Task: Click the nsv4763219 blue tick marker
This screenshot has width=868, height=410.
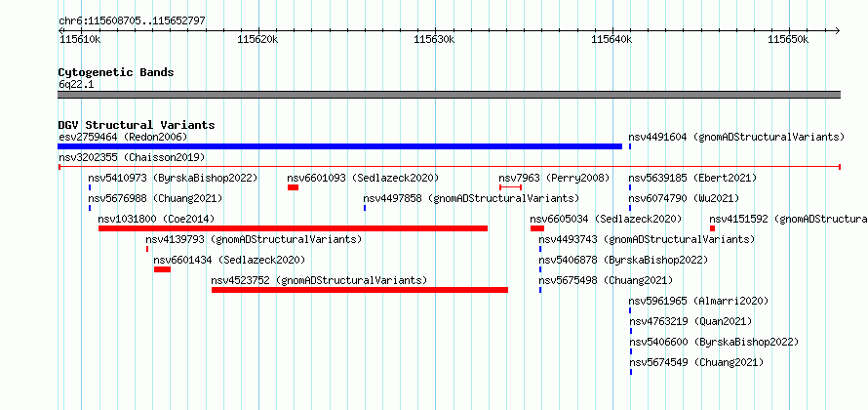Action: tap(630, 331)
